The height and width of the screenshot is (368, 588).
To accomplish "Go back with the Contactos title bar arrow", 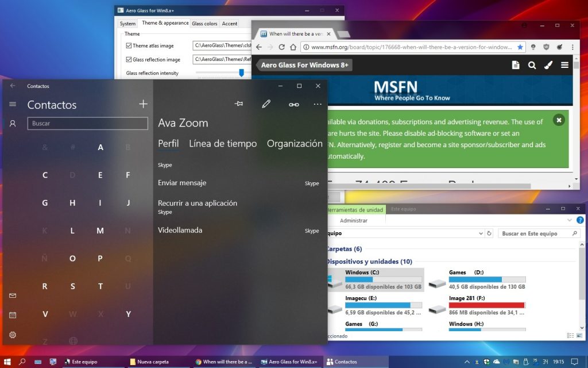I will [x=13, y=86].
